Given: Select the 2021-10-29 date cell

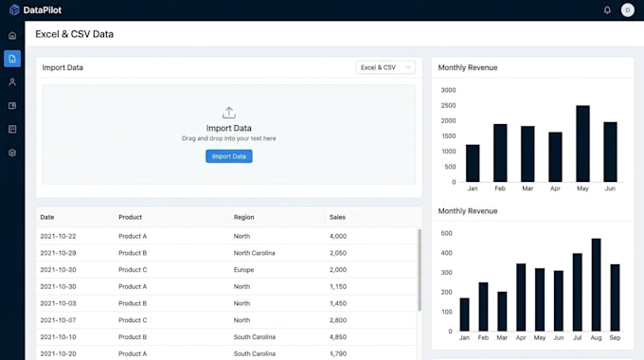Looking at the screenshot, I should 58,253.
